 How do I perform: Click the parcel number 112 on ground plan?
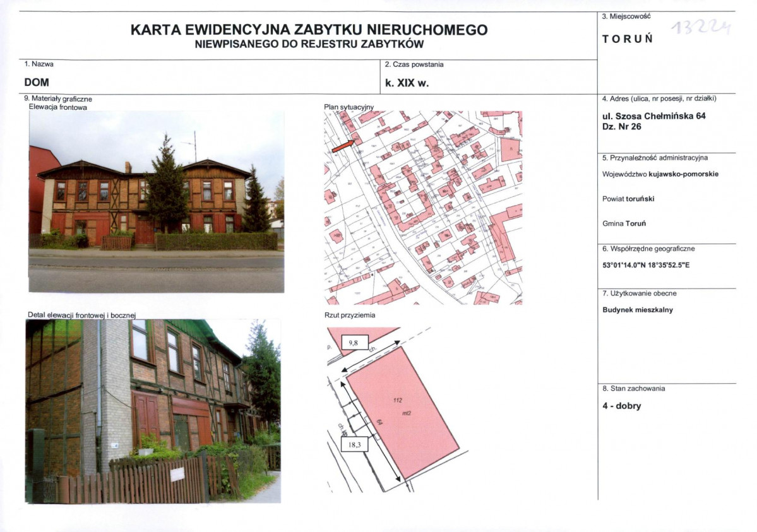pyautogui.click(x=398, y=400)
